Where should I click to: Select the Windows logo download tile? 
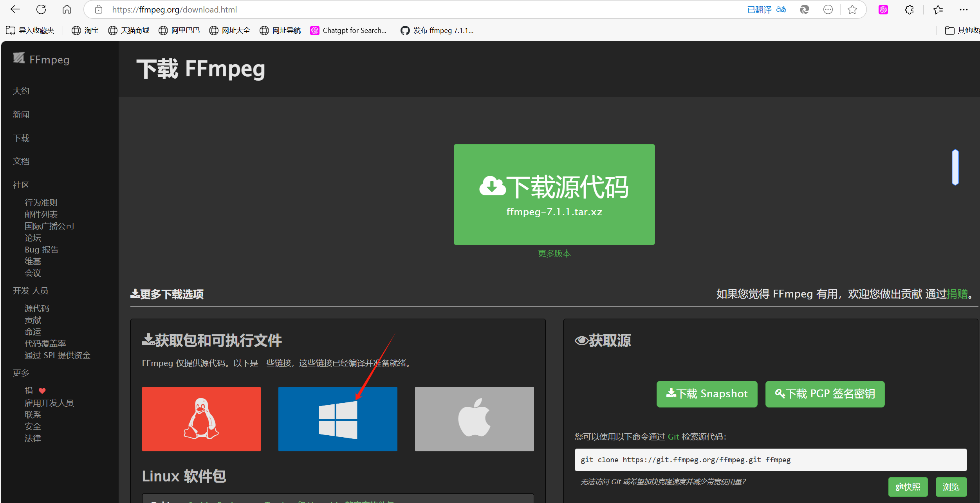coord(337,418)
